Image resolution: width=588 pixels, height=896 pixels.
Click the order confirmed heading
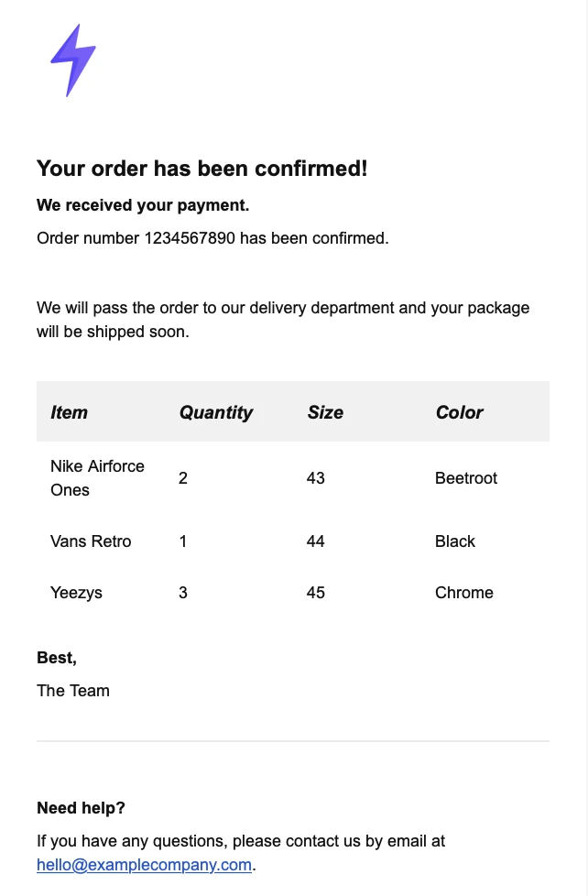(201, 169)
